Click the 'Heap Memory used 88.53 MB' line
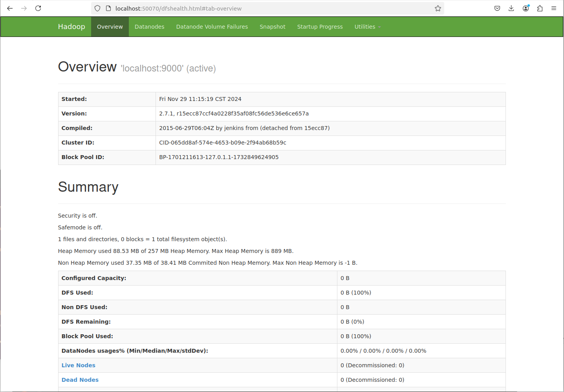 (x=176, y=251)
